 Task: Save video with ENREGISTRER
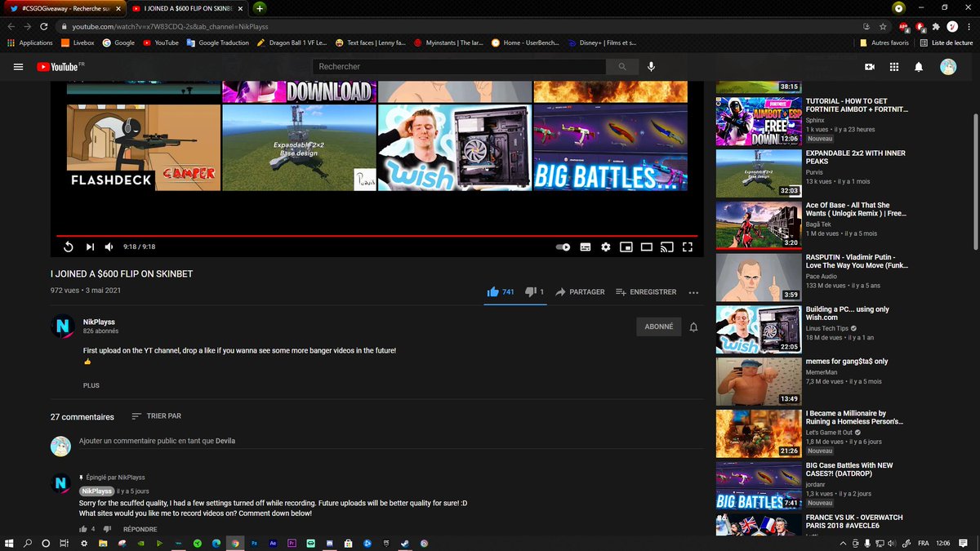[645, 291]
